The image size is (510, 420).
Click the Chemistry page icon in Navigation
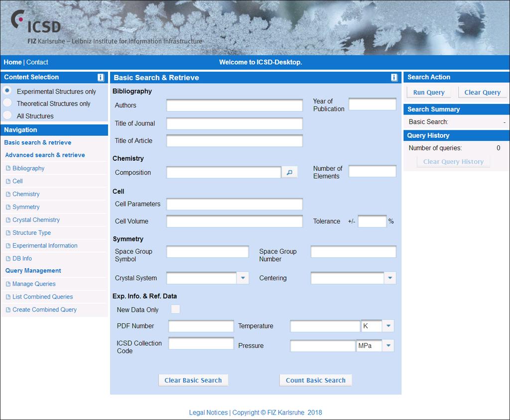[x=8, y=194]
